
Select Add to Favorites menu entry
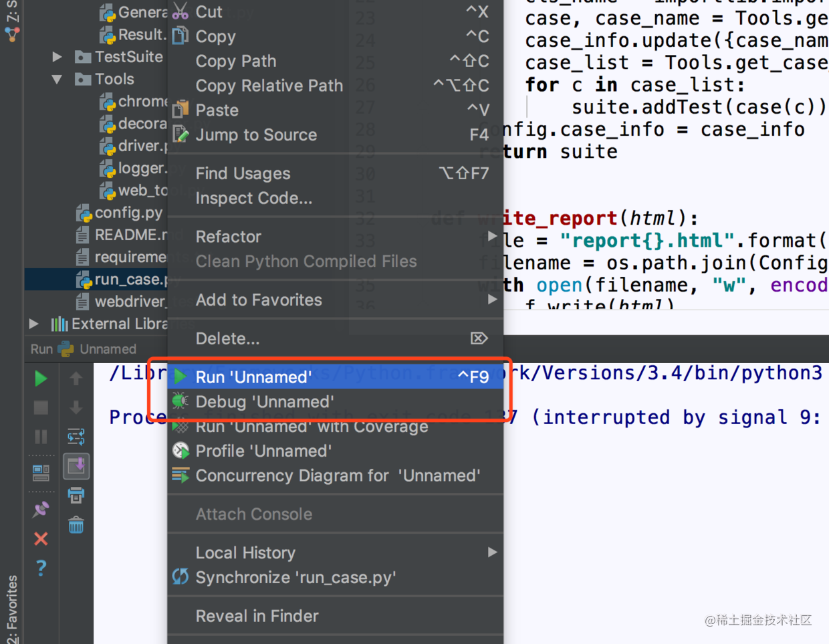click(x=335, y=300)
